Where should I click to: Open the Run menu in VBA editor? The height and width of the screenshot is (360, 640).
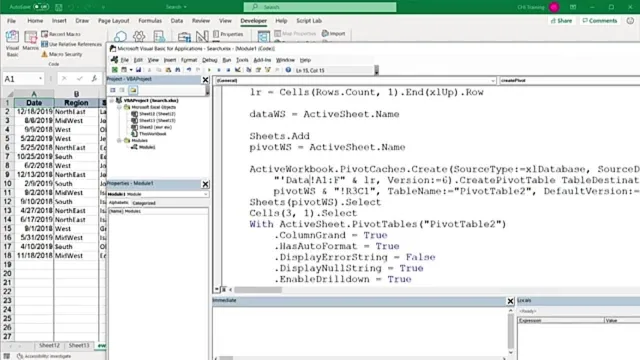227,60
